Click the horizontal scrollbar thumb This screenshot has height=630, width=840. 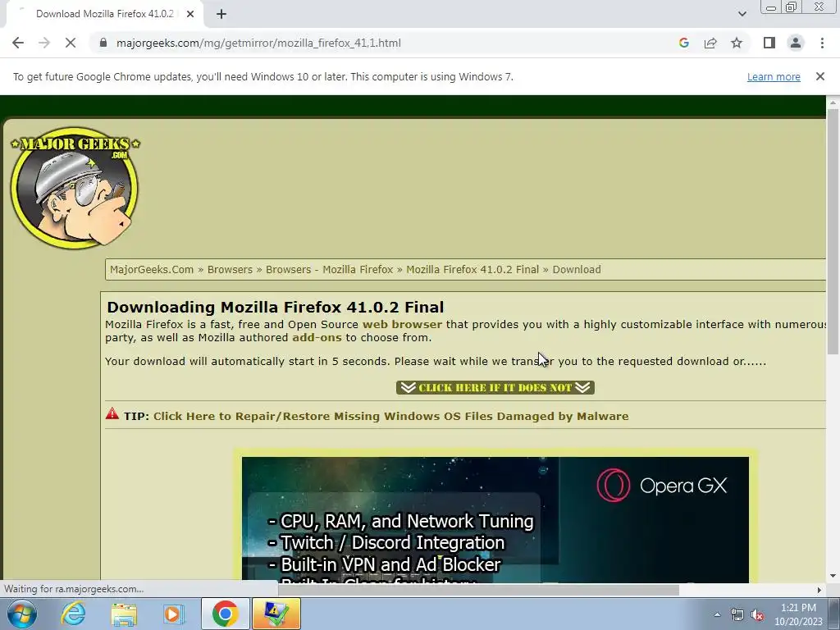click(x=478, y=590)
